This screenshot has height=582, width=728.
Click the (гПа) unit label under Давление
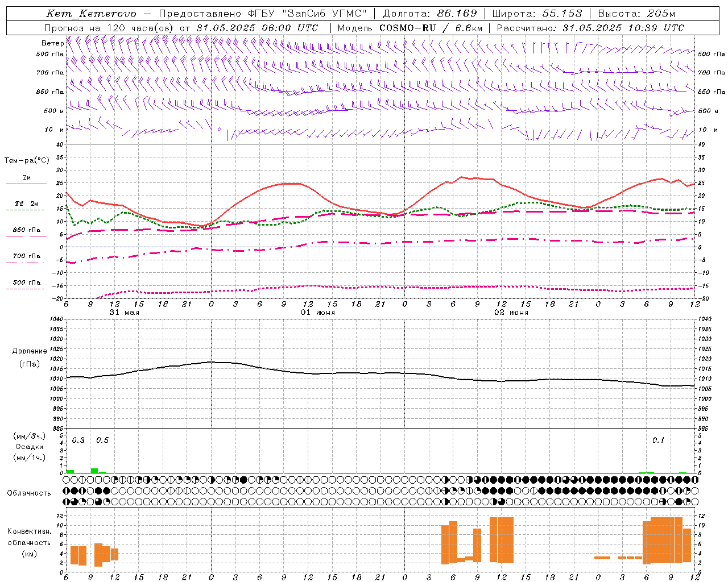[29, 364]
